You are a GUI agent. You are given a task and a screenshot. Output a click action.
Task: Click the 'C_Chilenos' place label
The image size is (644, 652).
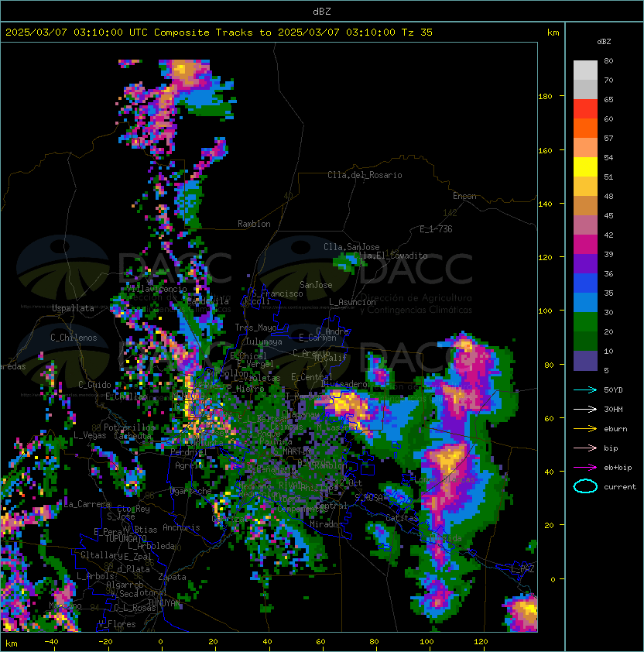click(74, 338)
